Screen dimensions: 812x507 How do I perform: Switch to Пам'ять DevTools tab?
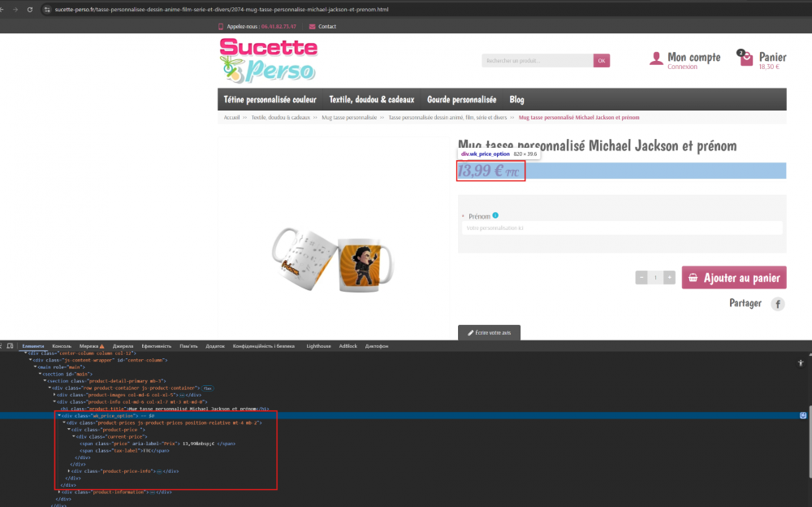tap(188, 346)
